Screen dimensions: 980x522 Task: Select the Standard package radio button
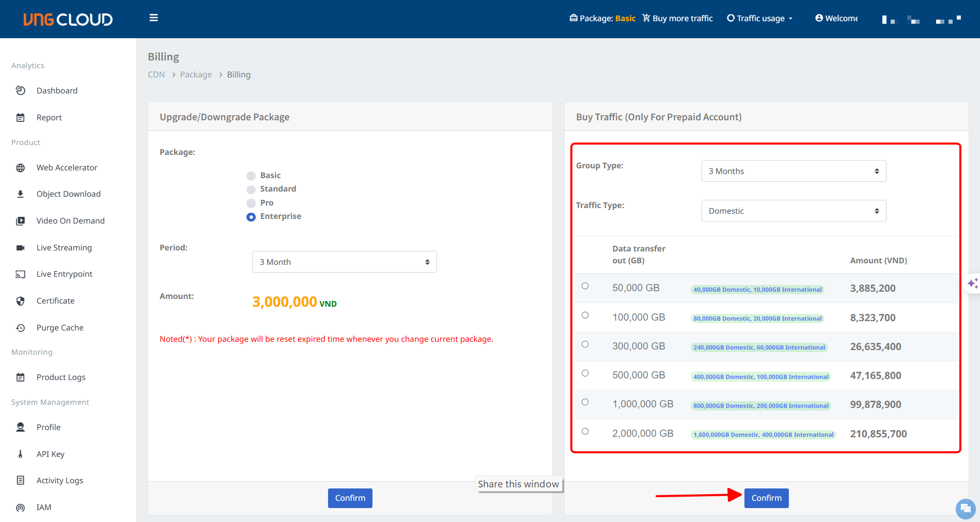point(251,189)
